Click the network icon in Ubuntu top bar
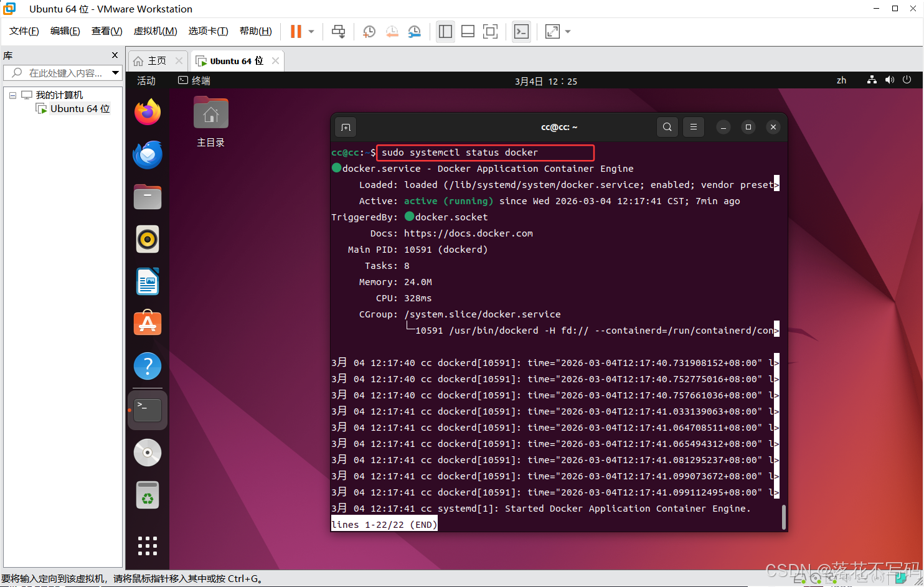This screenshot has height=587, width=924. (x=872, y=80)
